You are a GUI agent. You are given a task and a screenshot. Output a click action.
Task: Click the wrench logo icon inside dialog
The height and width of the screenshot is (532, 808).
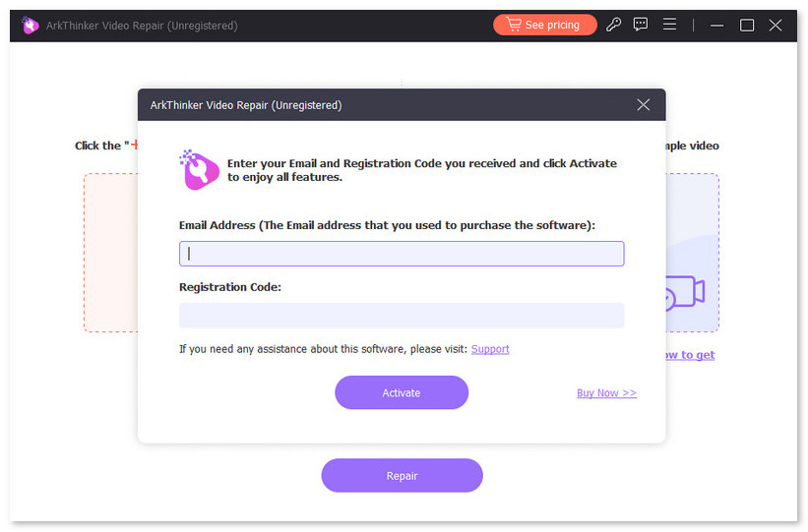199,170
